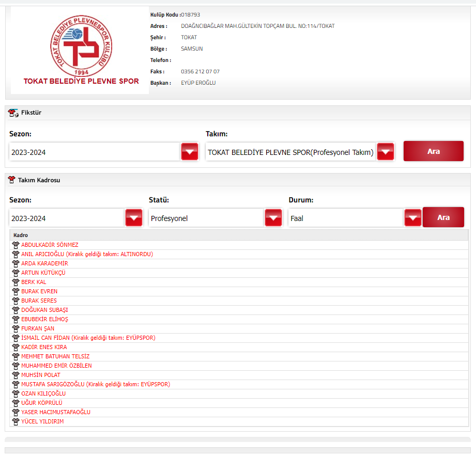Open the Takım dropdown arrow
The image size is (476, 457).
click(x=386, y=152)
